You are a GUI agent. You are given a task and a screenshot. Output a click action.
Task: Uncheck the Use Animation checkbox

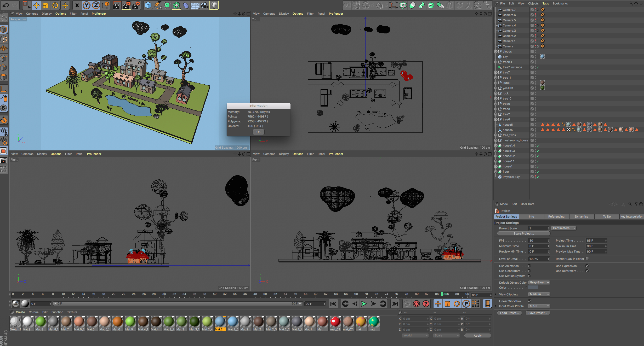529,266
